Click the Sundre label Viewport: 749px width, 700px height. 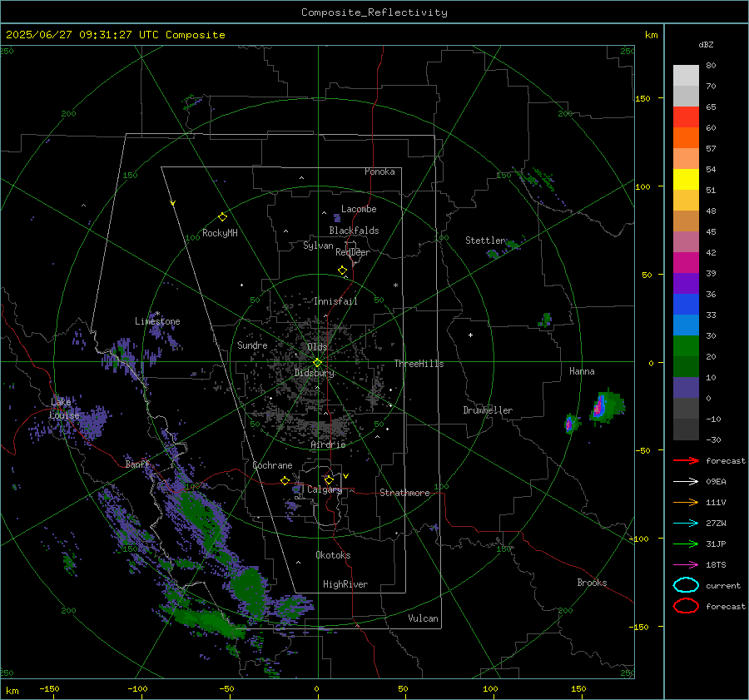click(x=252, y=345)
